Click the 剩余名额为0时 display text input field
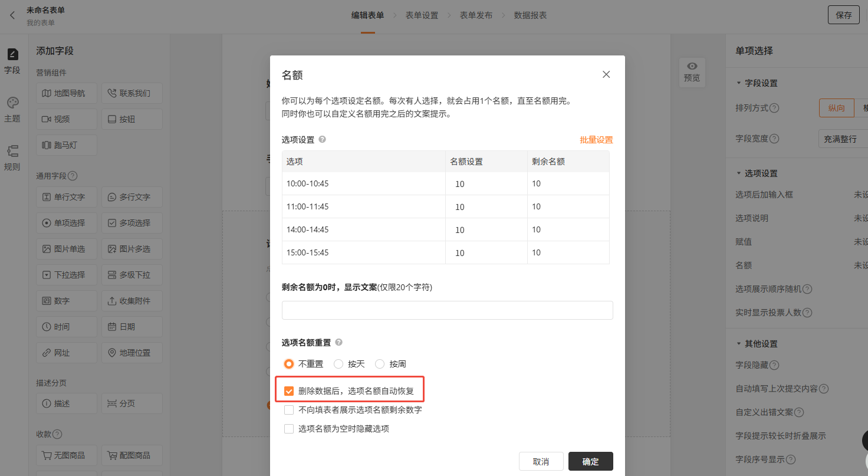 [447, 310]
